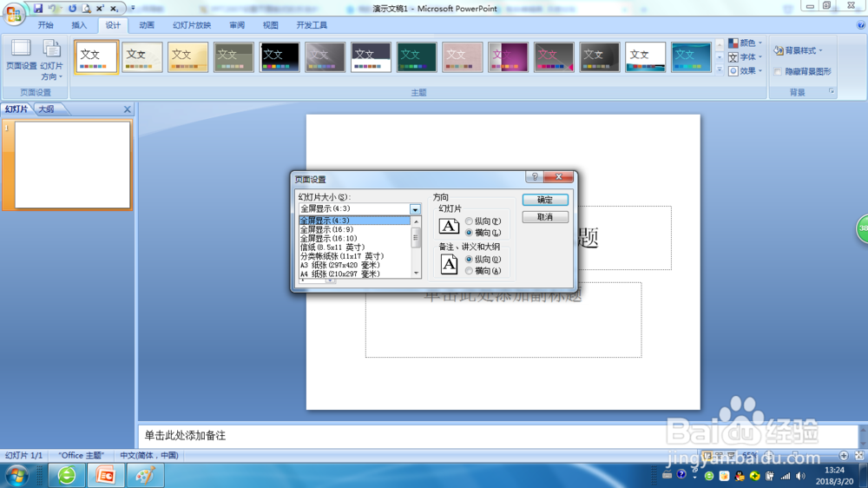The image size is (868, 488).
Task: Click the Print Preview icon in quick access toolbar
Action: [86, 9]
